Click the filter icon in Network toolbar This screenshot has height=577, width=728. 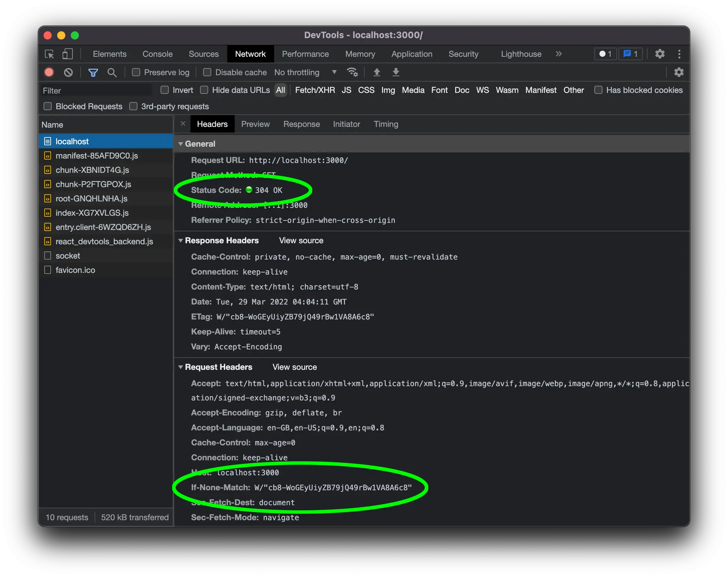click(x=92, y=72)
